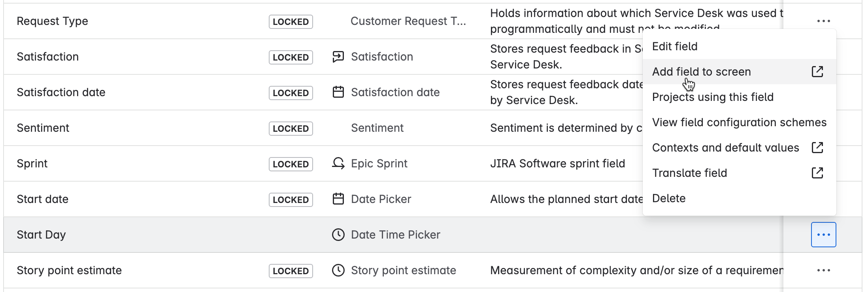The width and height of the screenshot is (868, 292).
Task: Click the LOCKED badge next to Satisfaction
Action: pyautogui.click(x=291, y=57)
